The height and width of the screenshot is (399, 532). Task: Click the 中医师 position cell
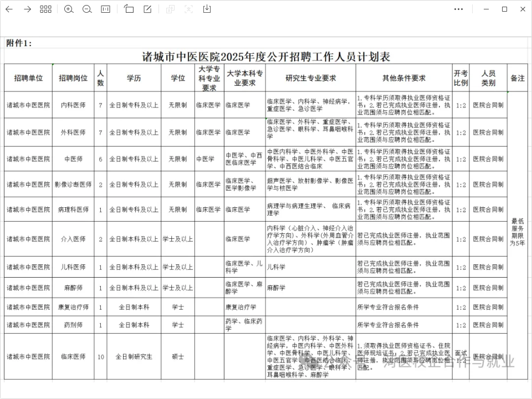point(73,159)
